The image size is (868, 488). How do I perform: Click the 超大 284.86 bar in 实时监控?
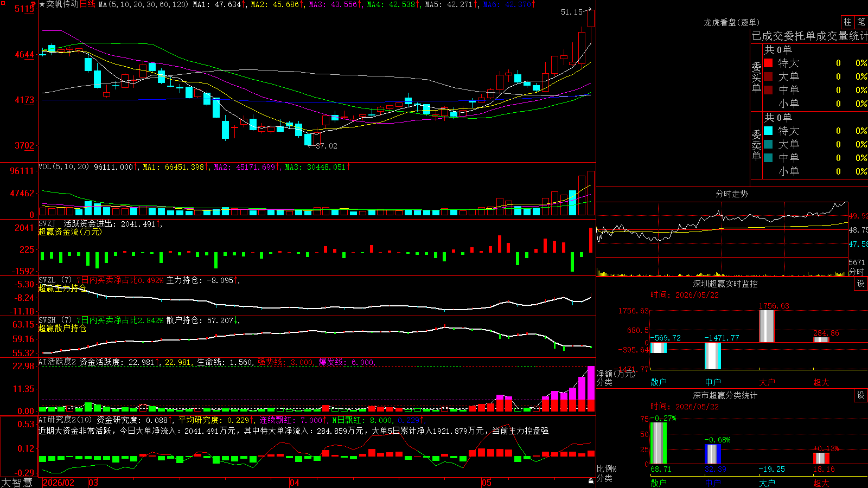[821, 340]
